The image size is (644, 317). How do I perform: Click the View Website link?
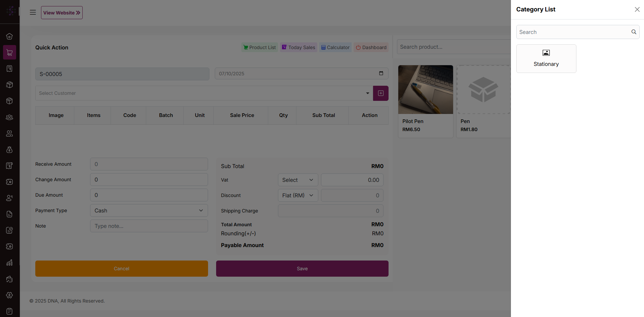(x=62, y=13)
